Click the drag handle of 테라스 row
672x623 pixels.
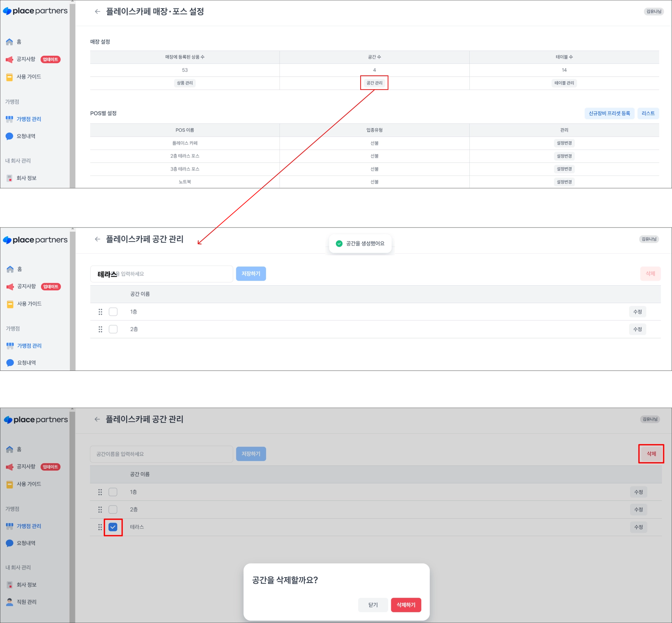[x=100, y=527]
